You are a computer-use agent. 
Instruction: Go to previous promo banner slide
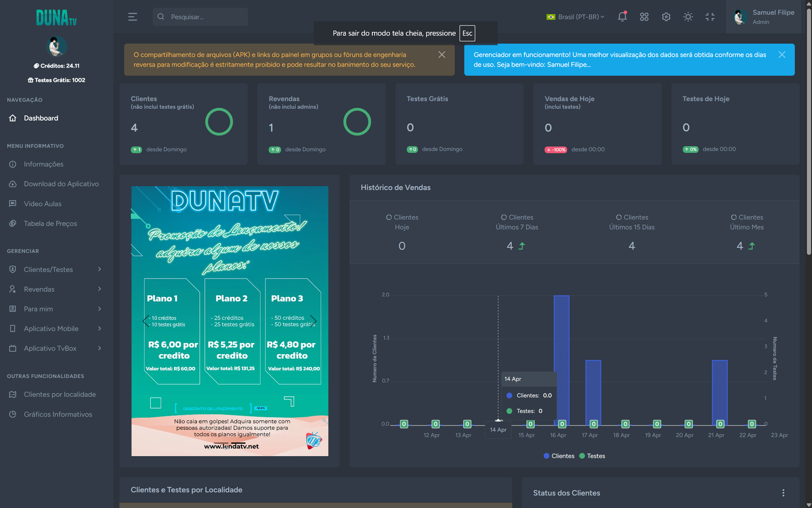click(x=146, y=321)
